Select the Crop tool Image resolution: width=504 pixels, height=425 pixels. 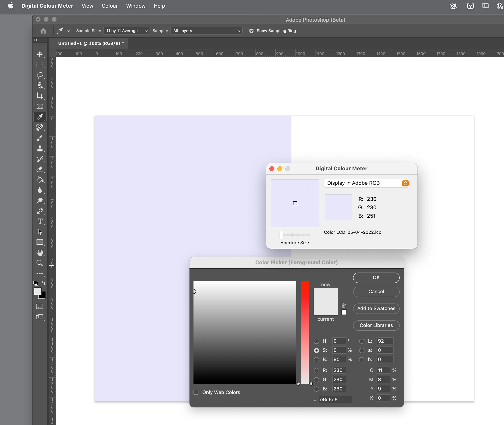tap(40, 96)
